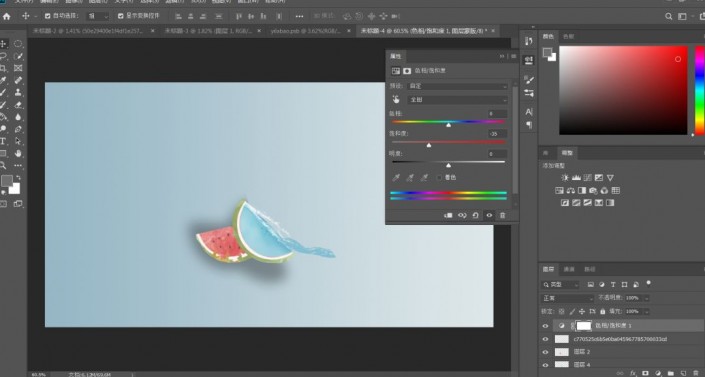705x377 pixels.
Task: Open the Character panel 'A' icon
Action: tap(529, 112)
